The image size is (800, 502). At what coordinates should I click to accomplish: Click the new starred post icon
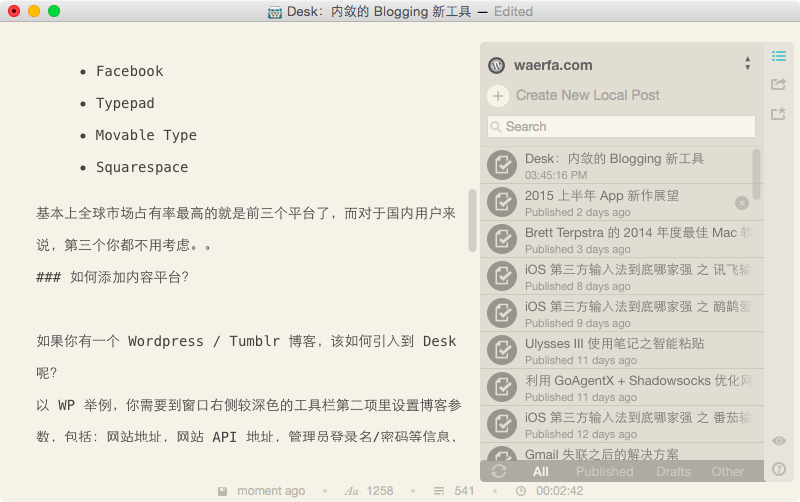(x=779, y=113)
